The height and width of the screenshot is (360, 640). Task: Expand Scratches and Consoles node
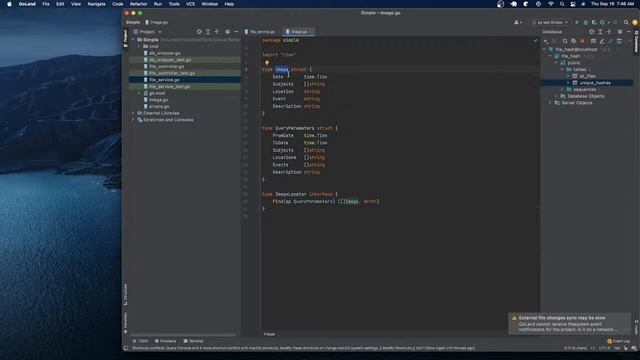point(133,120)
